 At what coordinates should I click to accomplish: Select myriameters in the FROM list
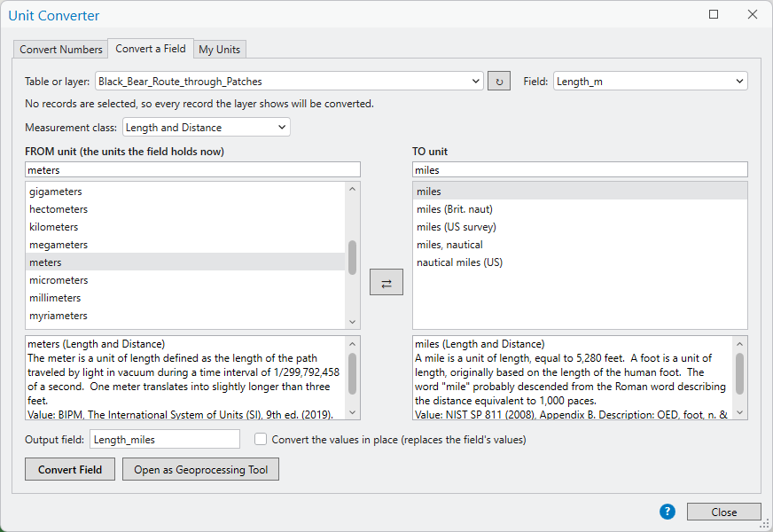(185, 316)
